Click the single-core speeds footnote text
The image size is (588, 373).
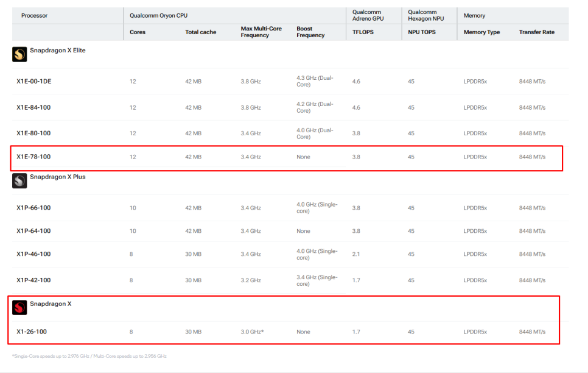coord(89,356)
